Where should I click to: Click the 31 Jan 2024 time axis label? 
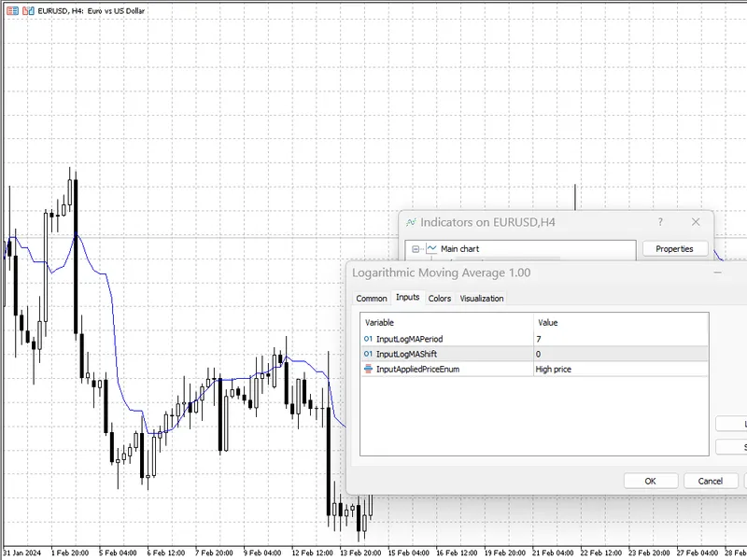(x=21, y=553)
